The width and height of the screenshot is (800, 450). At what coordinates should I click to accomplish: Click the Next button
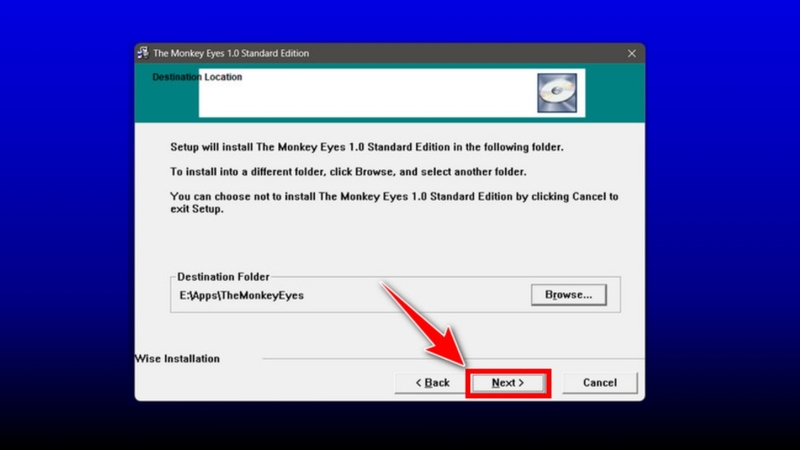(508, 383)
